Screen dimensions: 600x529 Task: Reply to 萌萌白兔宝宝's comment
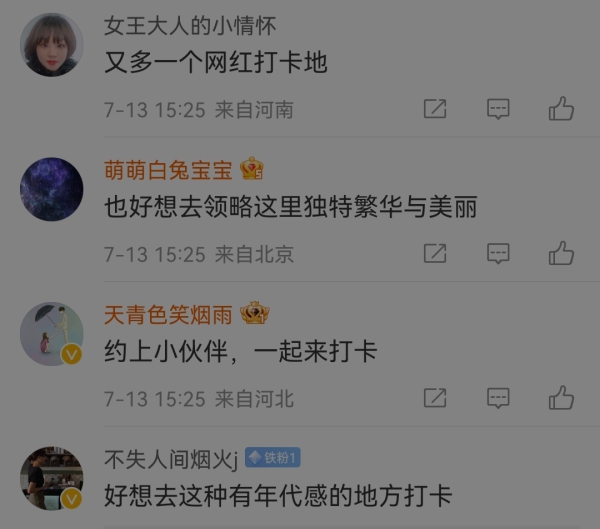[x=498, y=253]
